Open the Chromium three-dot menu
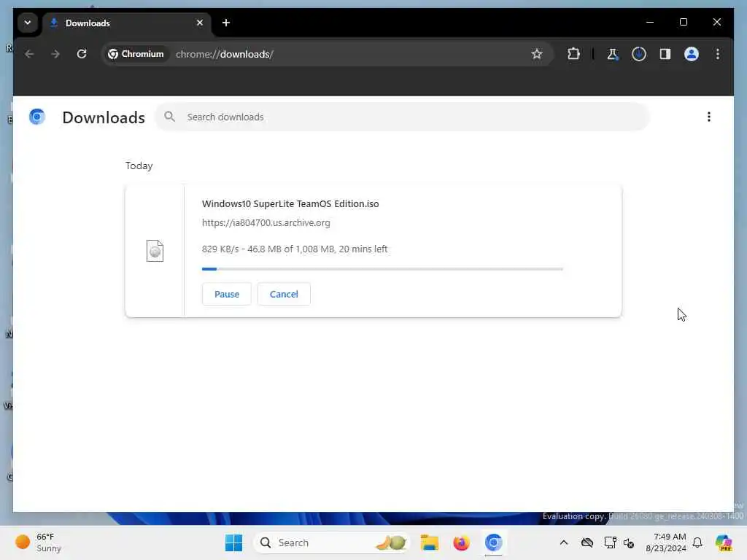 (x=718, y=54)
